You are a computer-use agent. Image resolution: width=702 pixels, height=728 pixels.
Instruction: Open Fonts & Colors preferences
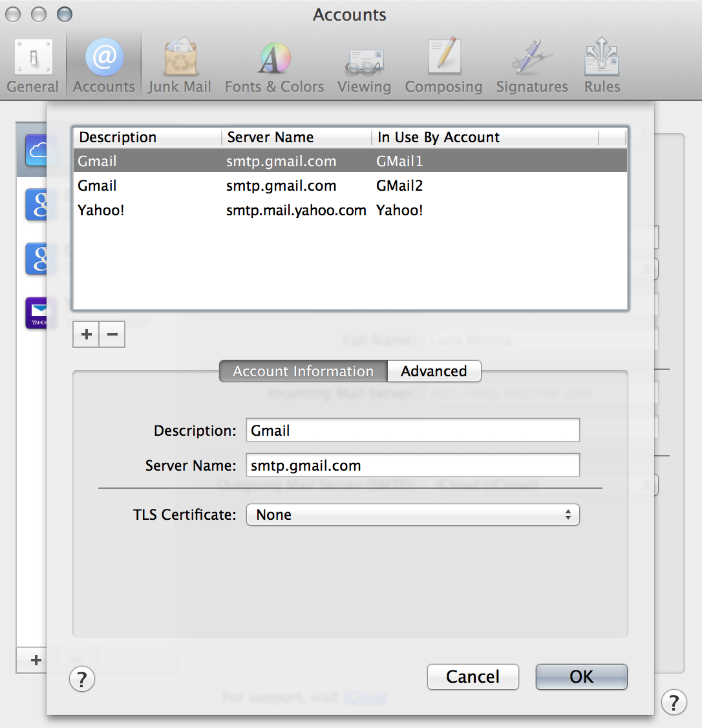point(274,67)
